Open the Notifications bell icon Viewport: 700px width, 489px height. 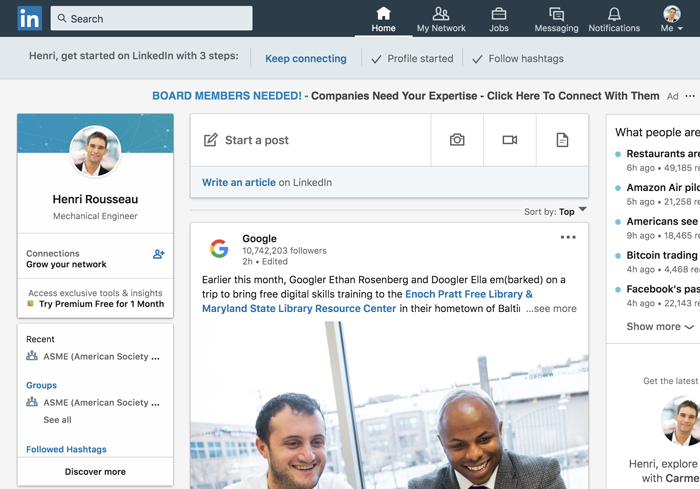(614, 14)
